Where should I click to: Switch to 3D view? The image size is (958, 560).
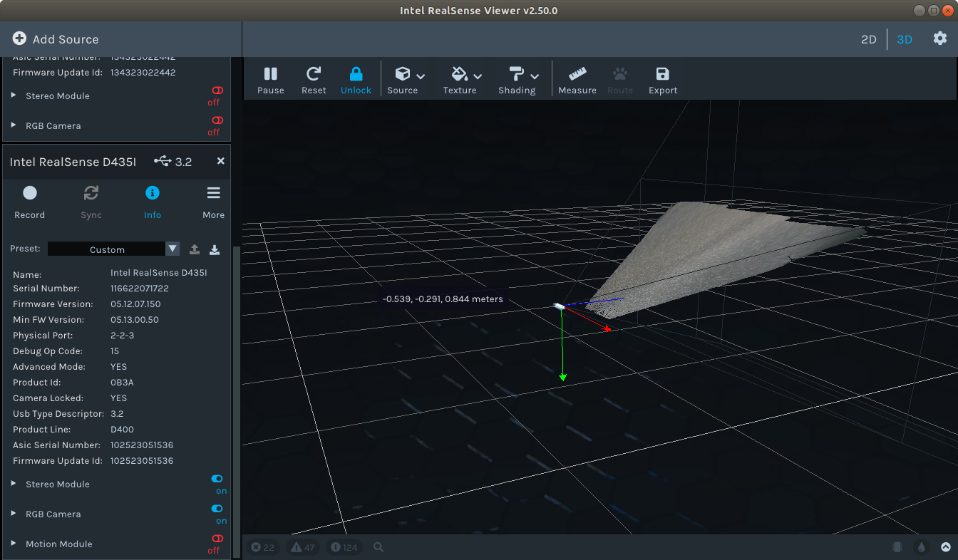click(905, 39)
